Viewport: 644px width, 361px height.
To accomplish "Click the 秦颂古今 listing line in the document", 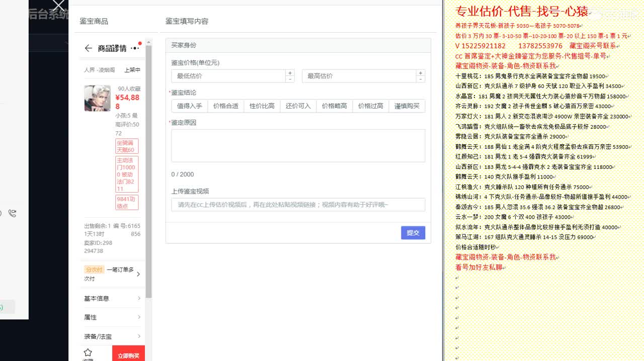I will [540, 207].
